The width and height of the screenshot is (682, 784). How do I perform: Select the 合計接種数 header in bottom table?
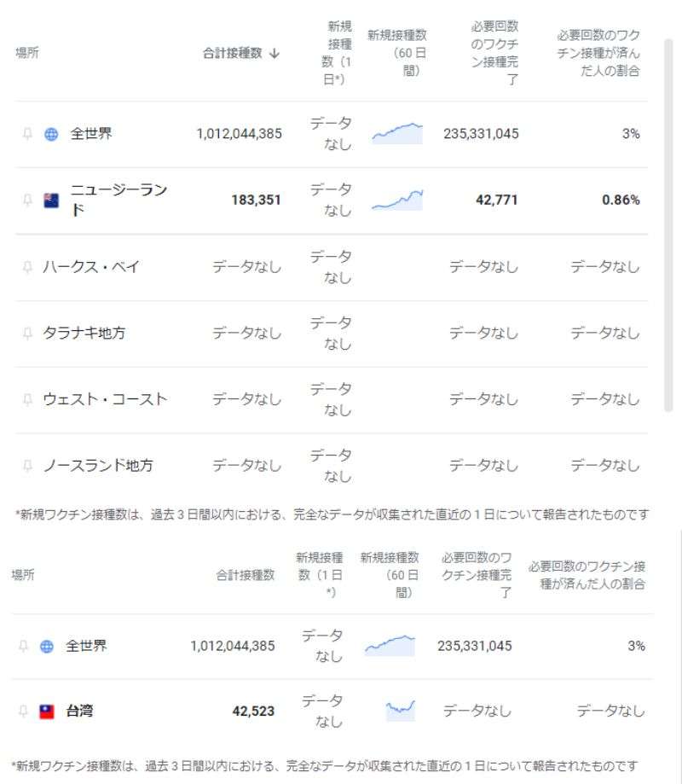pos(246,575)
